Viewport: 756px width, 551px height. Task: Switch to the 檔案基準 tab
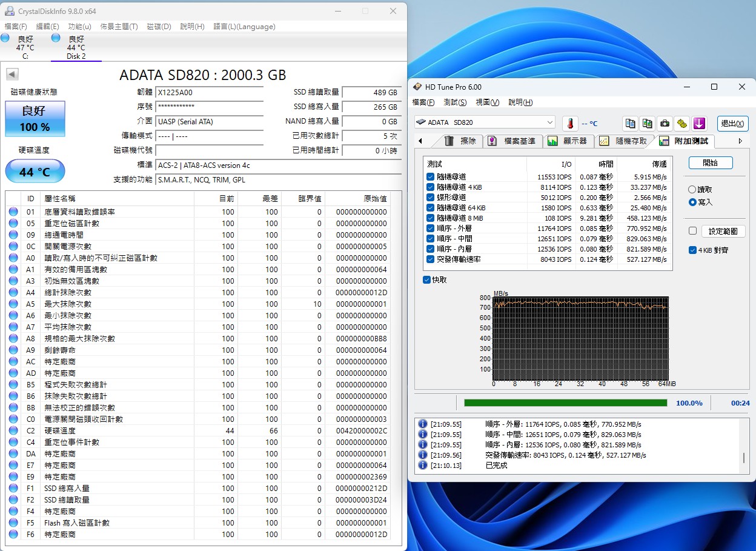coord(513,141)
